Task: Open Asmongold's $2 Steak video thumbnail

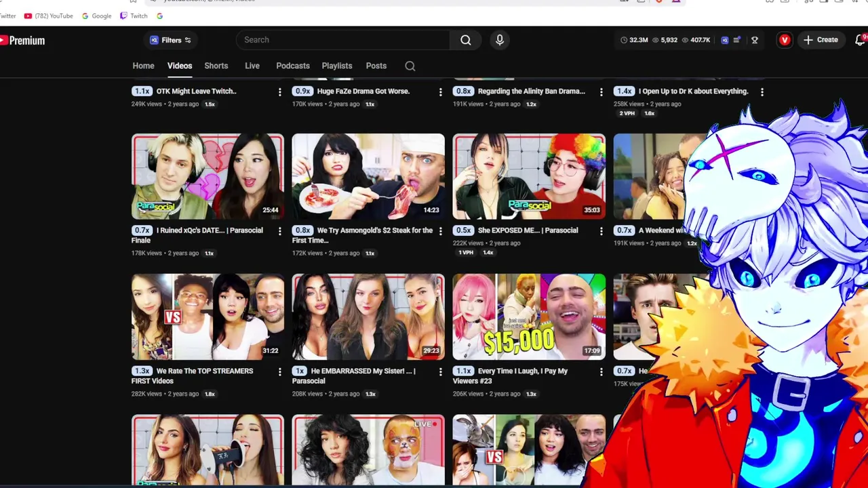Action: pos(368,176)
